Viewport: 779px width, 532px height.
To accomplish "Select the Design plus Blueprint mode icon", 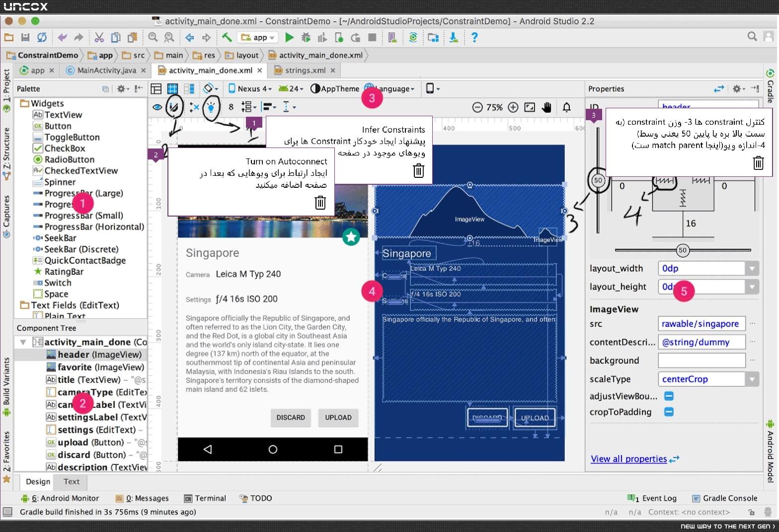I will click(x=189, y=89).
